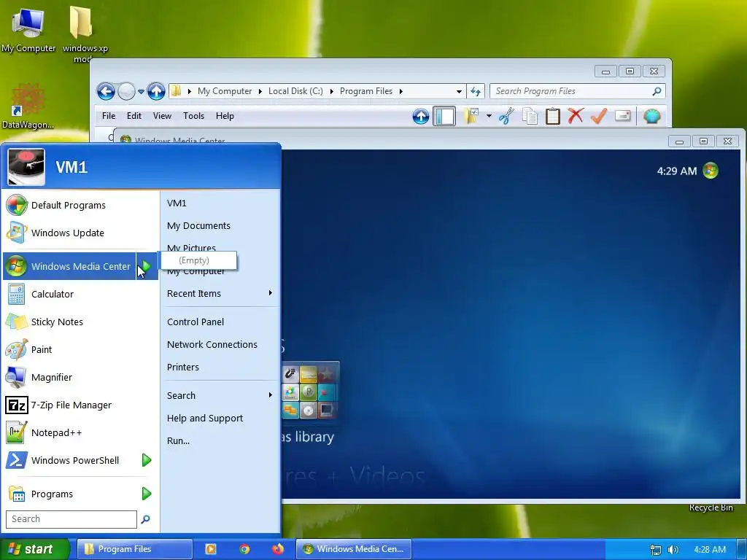Open My Computer desktop icon
The height and width of the screenshot is (560, 747).
28,29
